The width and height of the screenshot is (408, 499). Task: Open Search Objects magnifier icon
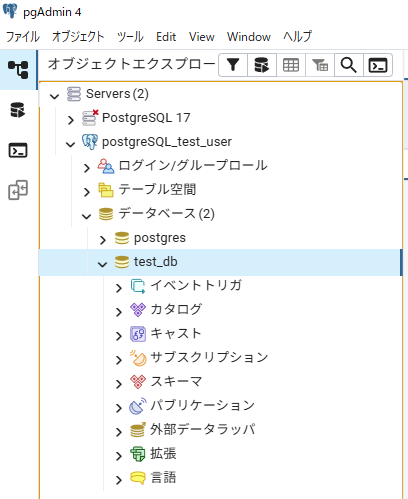(x=349, y=65)
